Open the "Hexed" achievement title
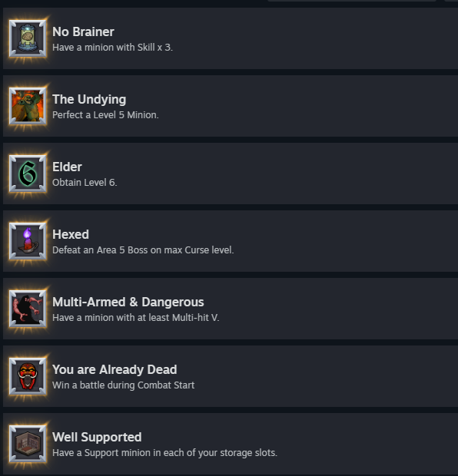 coord(71,235)
